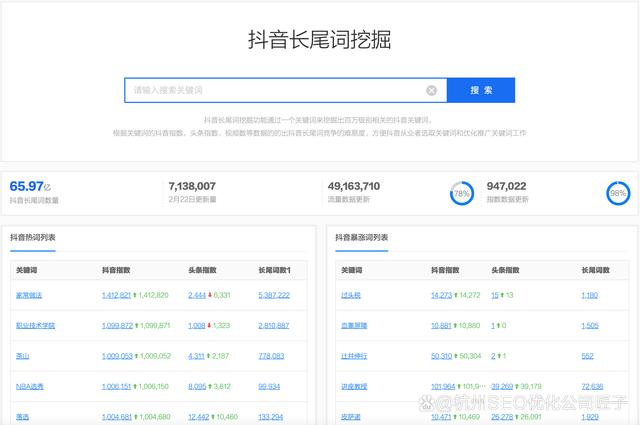Click Douyin index value 101,984
Viewport: 640px width, 425px height.
pos(443,386)
